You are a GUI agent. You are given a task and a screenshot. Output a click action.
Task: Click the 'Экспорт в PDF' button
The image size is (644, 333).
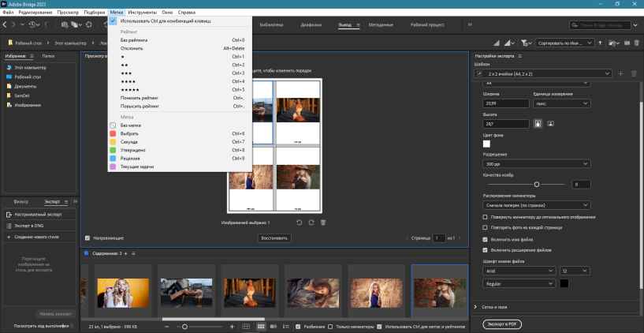point(501,324)
